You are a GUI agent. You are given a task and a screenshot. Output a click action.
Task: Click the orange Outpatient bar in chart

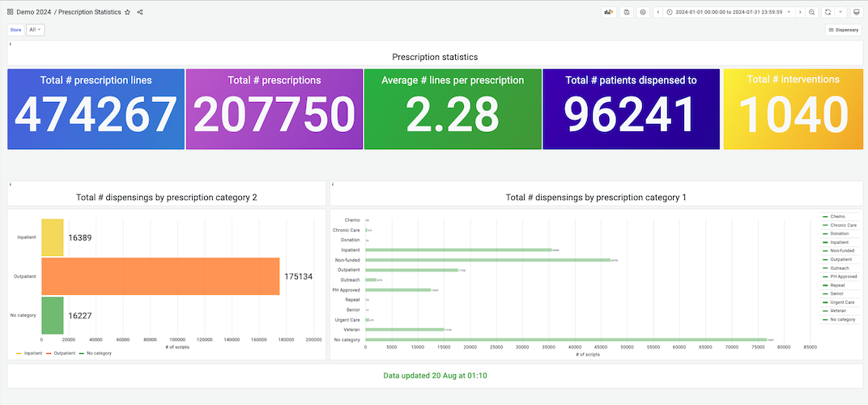pos(160,276)
